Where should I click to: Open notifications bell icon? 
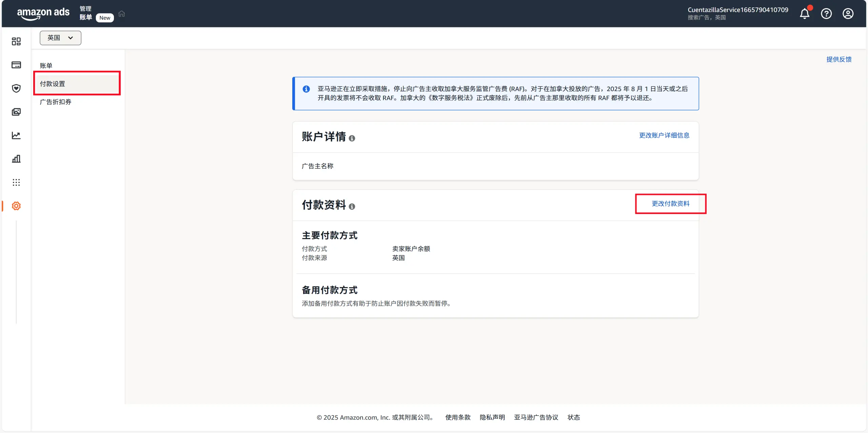805,14
